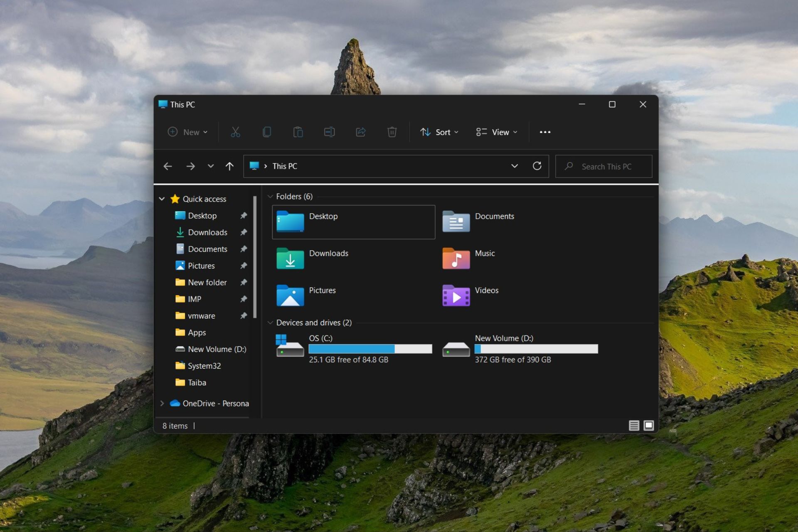The height and width of the screenshot is (532, 798).
Task: Click the Paste clipboard icon
Action: (x=298, y=132)
